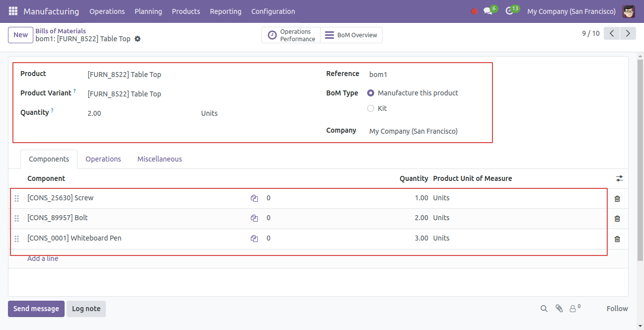
Task: Open the activities clock icon
Action: pyautogui.click(x=509, y=11)
